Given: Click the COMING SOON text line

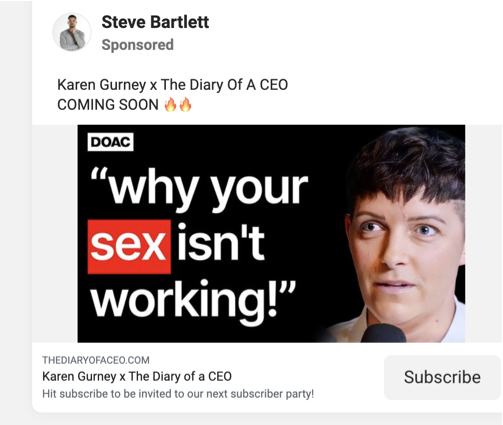Looking at the screenshot, I should pos(108,105).
